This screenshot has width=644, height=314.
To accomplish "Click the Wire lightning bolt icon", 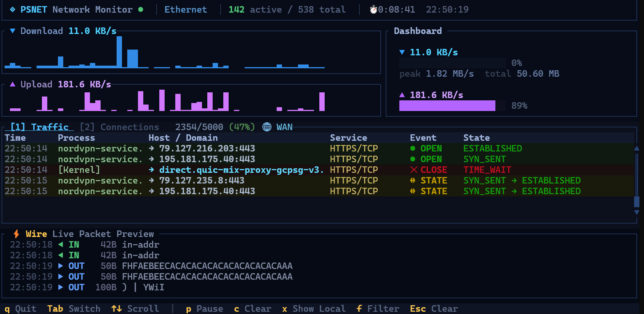I will click(16, 234).
